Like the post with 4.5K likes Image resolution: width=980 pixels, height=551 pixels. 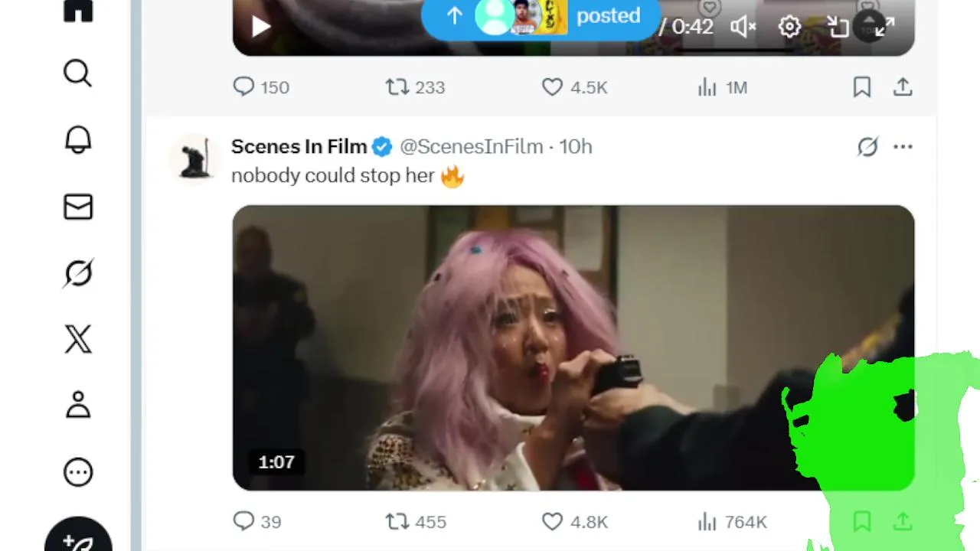552,87
